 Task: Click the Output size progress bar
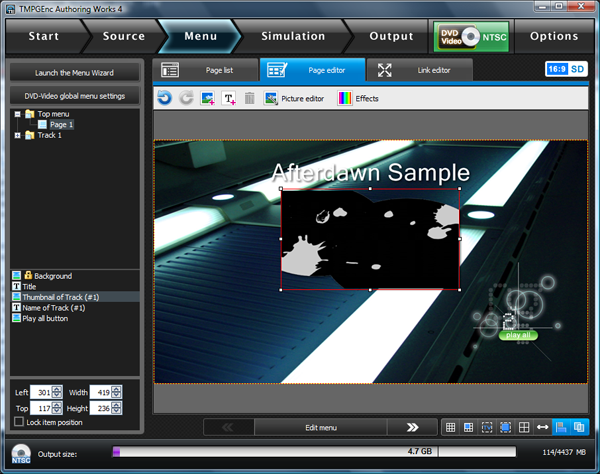pyautogui.click(x=314, y=452)
